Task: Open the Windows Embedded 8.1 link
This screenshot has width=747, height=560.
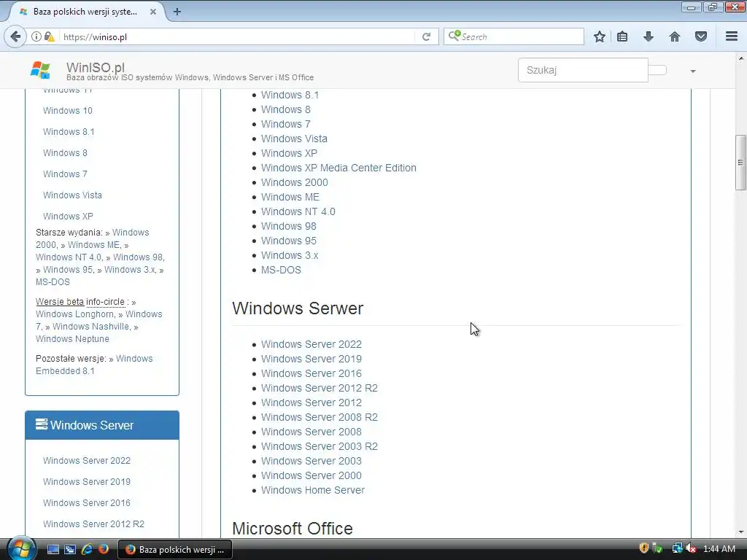Action: (94, 365)
